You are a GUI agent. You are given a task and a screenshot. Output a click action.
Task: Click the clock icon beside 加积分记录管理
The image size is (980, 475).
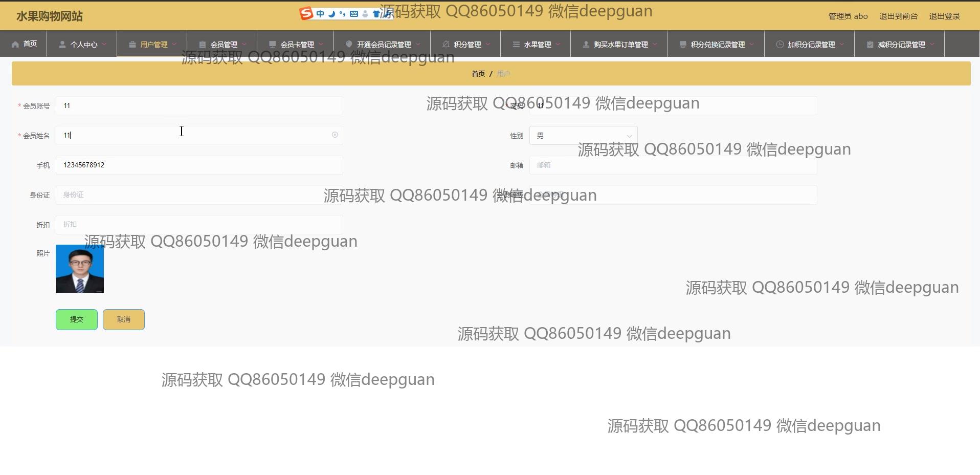pos(779,45)
